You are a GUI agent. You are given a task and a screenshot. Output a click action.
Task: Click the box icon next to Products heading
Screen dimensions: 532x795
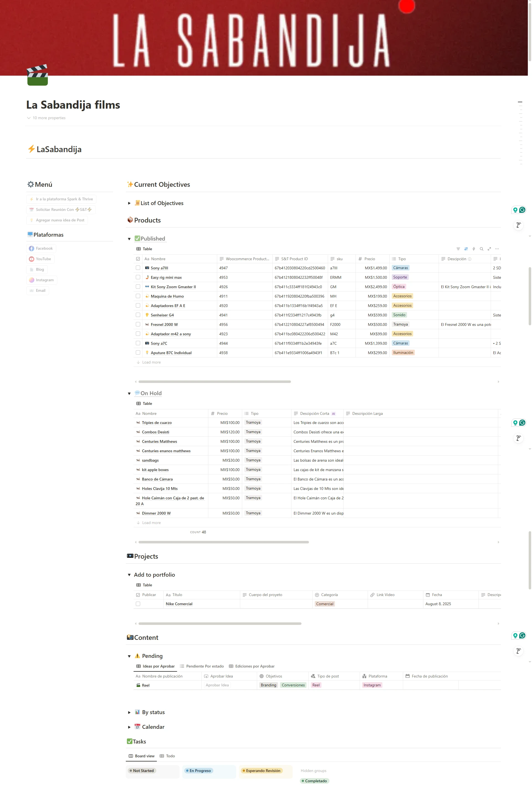click(x=130, y=220)
